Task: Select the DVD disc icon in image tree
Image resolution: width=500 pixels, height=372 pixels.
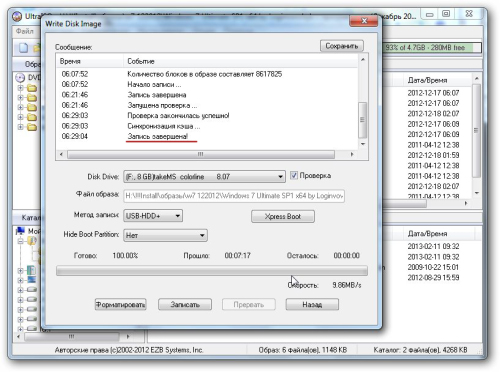Action: pos(20,78)
